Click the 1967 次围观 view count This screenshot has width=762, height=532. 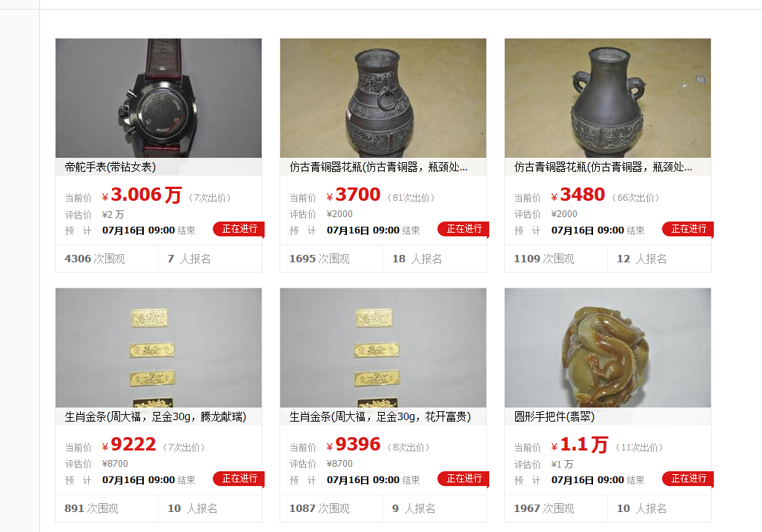coord(544,509)
